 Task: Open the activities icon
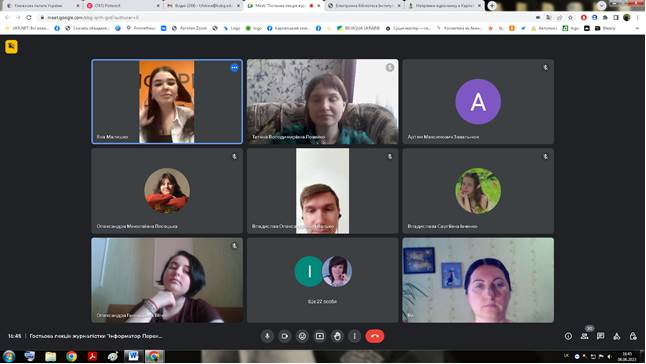617,336
